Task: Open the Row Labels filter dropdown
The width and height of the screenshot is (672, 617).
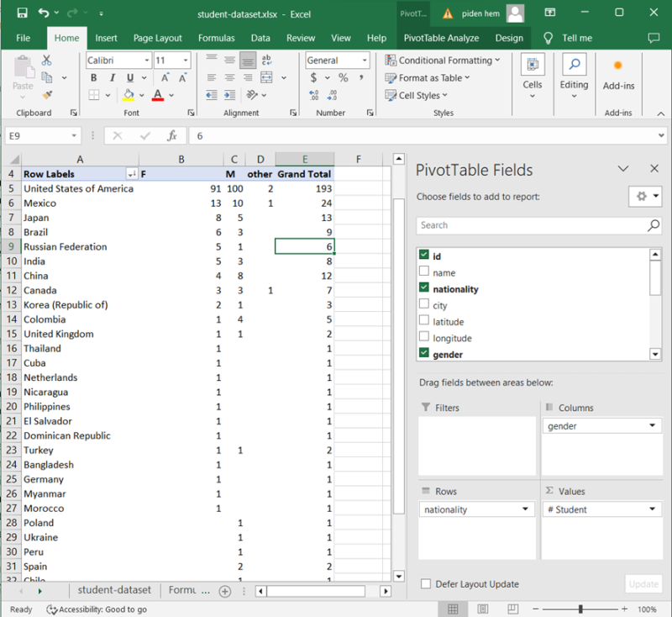Action: point(131,174)
